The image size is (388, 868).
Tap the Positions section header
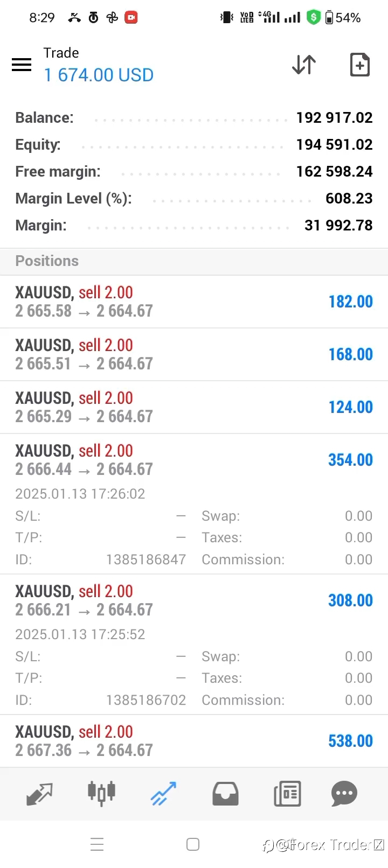(194, 261)
